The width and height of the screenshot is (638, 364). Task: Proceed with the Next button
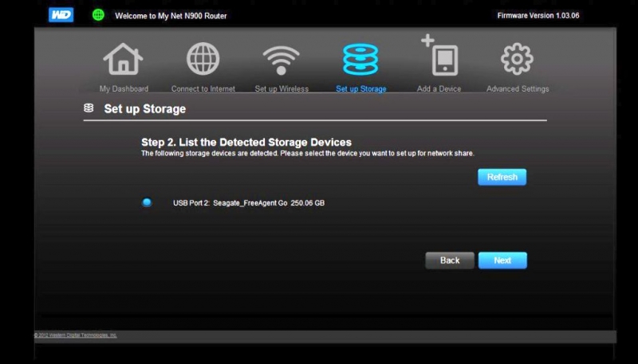(502, 260)
